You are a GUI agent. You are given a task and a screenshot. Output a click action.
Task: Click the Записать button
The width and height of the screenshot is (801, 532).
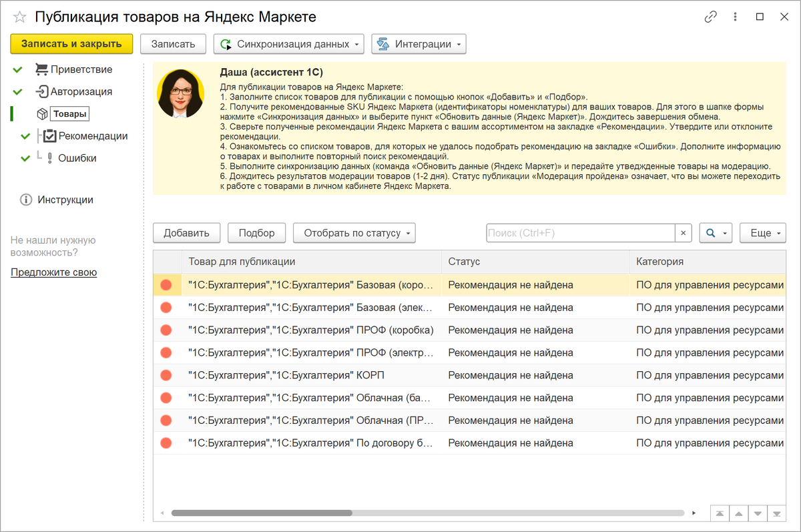173,44
